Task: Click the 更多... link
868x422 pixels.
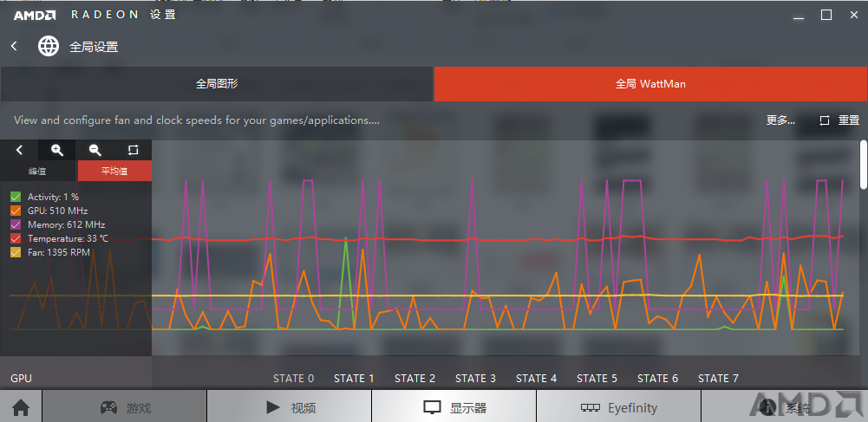Action: click(780, 120)
